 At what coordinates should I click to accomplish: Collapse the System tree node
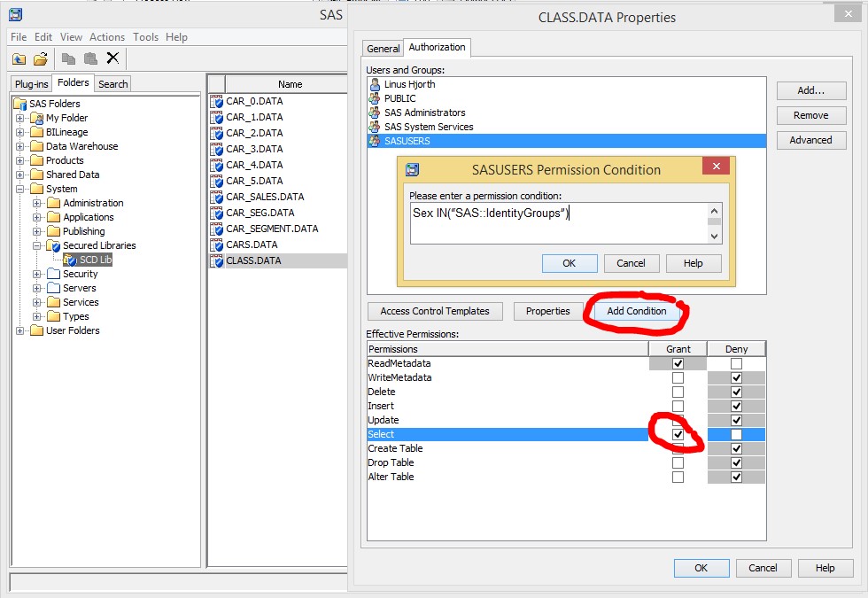pyautogui.click(x=19, y=189)
